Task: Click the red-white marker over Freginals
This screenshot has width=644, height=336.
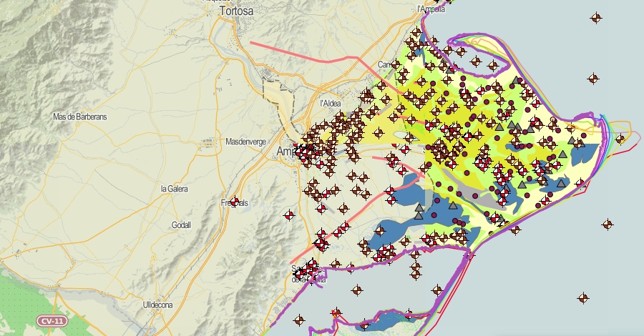Action: tap(235, 202)
